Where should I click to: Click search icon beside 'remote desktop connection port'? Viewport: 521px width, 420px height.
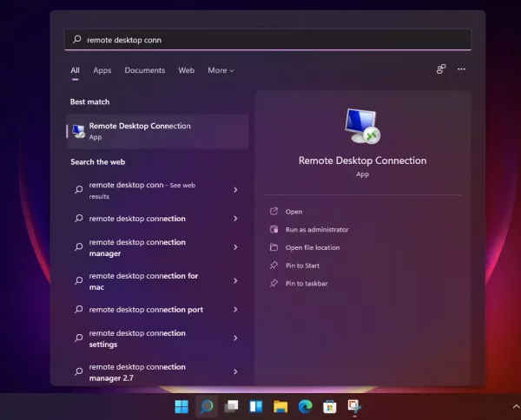[79, 310]
